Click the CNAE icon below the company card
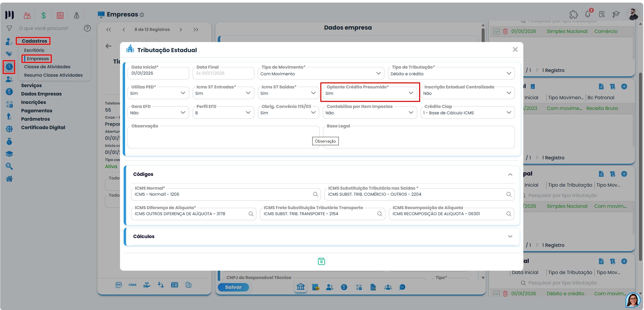 [x=132, y=285]
